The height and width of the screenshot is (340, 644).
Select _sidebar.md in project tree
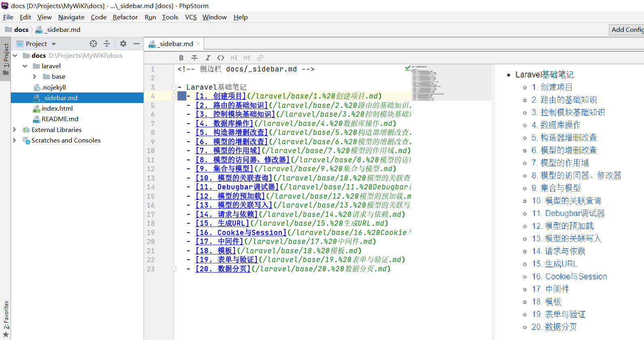(77, 98)
